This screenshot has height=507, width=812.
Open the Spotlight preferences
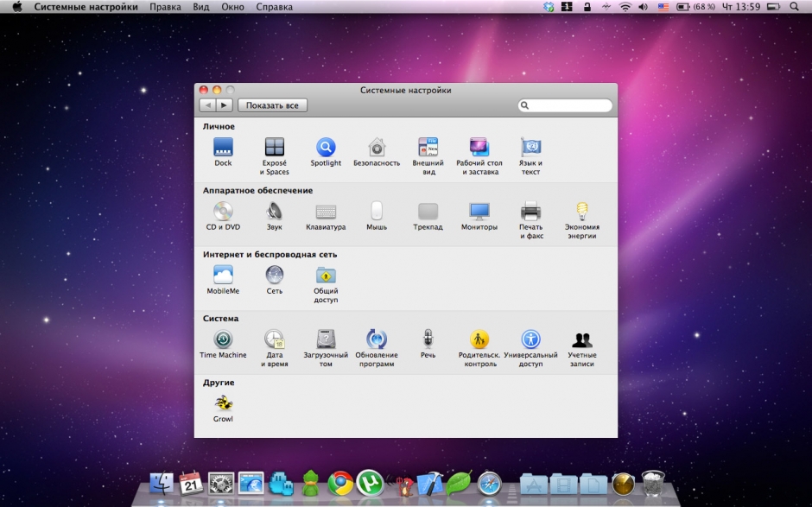click(326, 152)
